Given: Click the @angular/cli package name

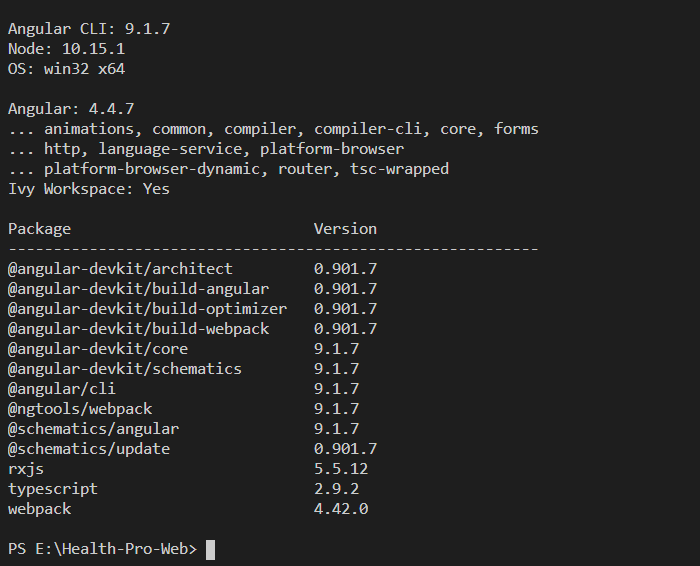Looking at the screenshot, I should [62, 389].
